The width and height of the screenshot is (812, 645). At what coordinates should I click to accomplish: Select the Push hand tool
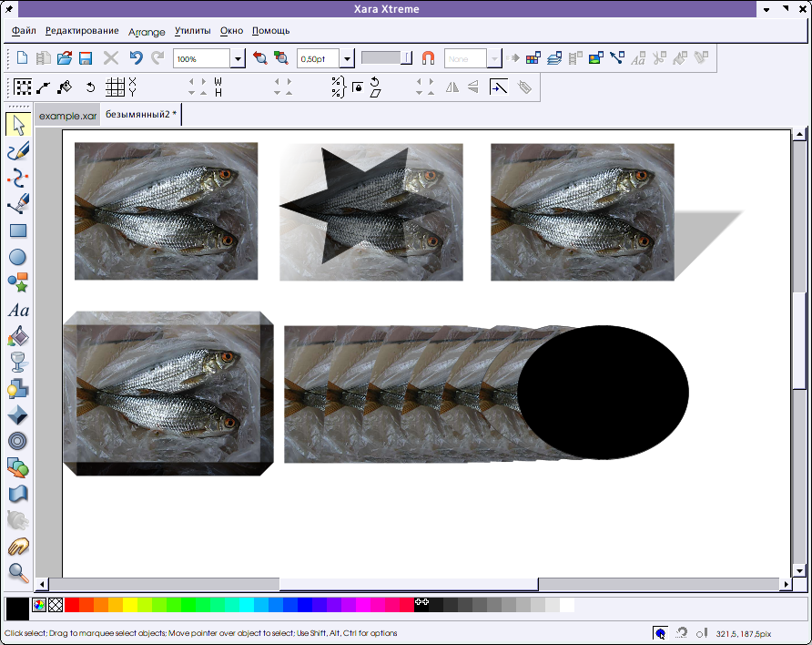tap(17, 547)
